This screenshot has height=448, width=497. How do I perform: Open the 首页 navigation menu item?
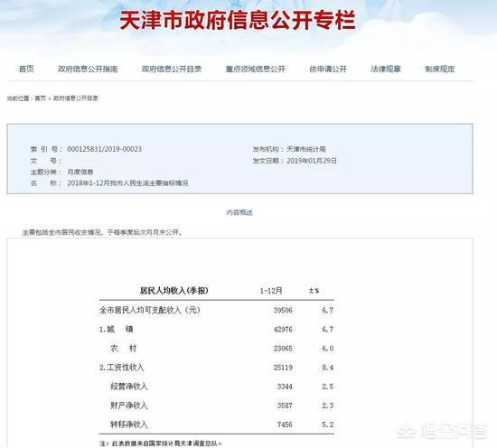coord(26,69)
